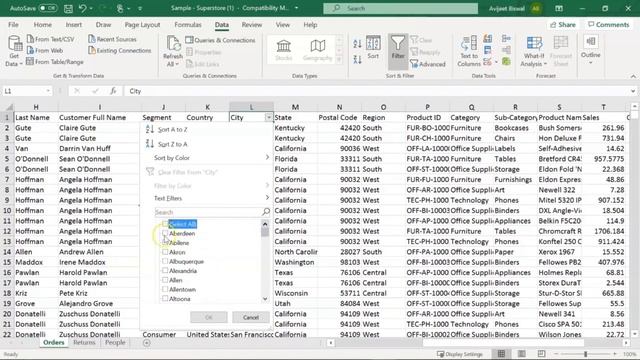Click the Get Data icon
The image size is (640, 360).
coord(15,51)
